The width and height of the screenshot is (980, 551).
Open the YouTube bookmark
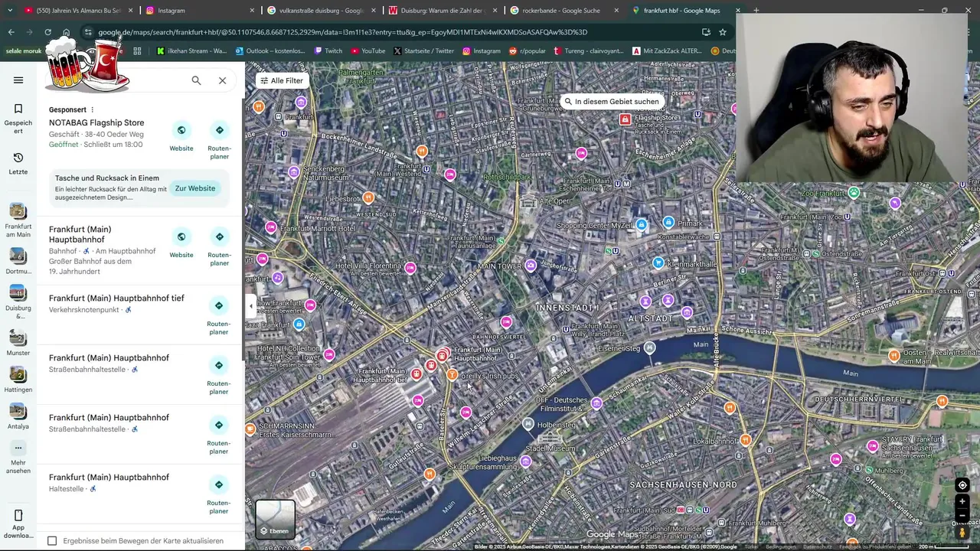pos(367,51)
